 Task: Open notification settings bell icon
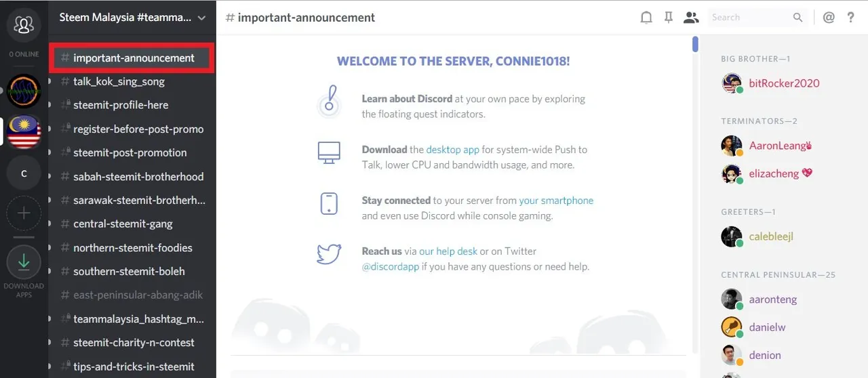coord(646,18)
